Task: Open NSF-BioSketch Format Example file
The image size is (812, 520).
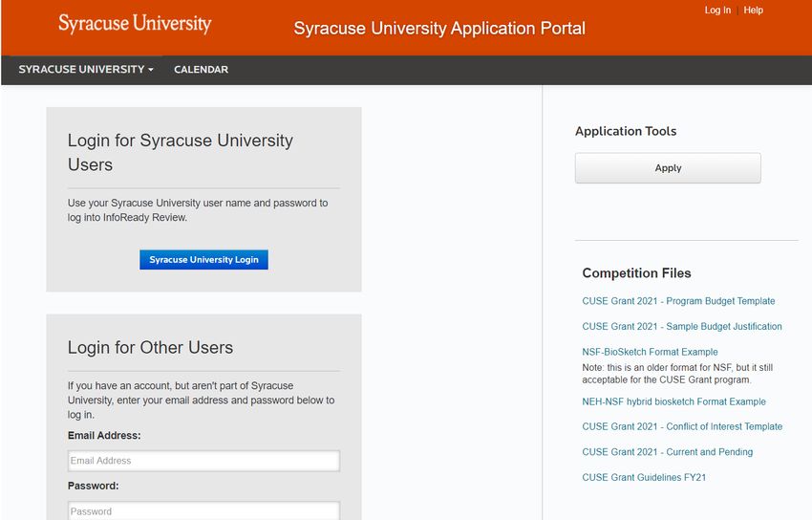Action: (x=650, y=352)
